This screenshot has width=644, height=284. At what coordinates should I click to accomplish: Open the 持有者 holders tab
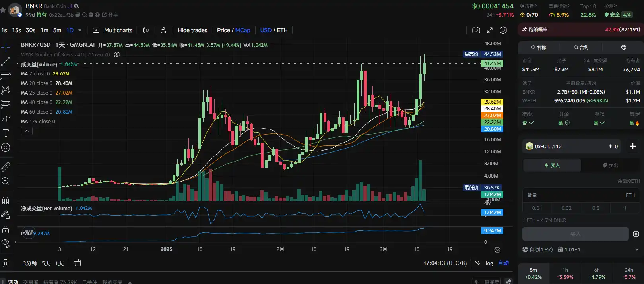click(x=60, y=282)
